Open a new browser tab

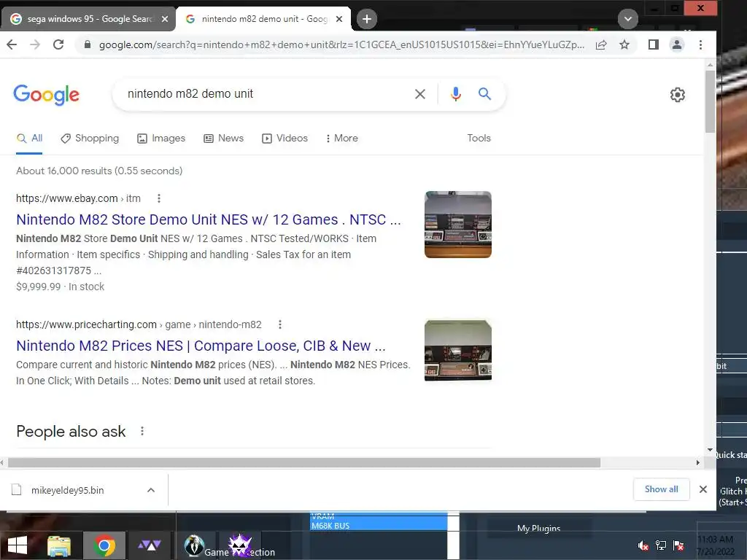pos(366,19)
